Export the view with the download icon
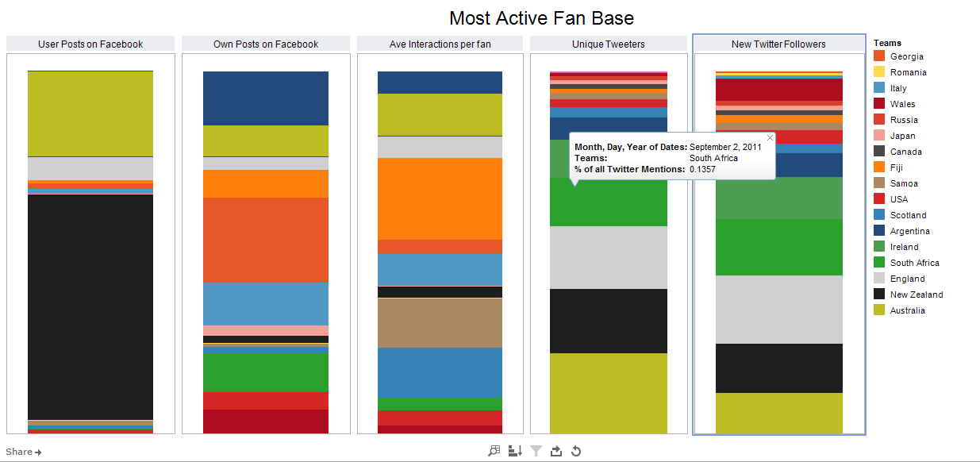Image resolution: width=980 pixels, height=462 pixels. [x=555, y=451]
